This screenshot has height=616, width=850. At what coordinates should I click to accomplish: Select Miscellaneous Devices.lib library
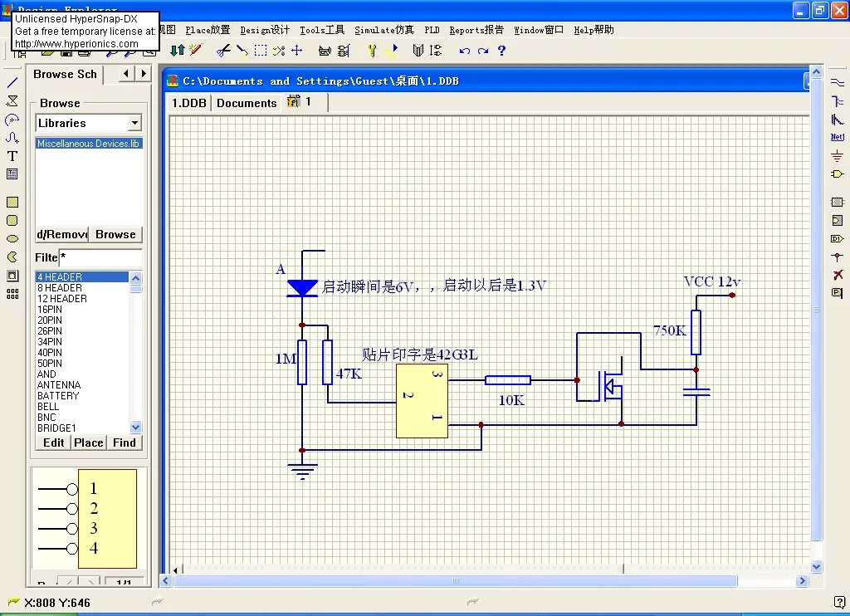(x=89, y=143)
